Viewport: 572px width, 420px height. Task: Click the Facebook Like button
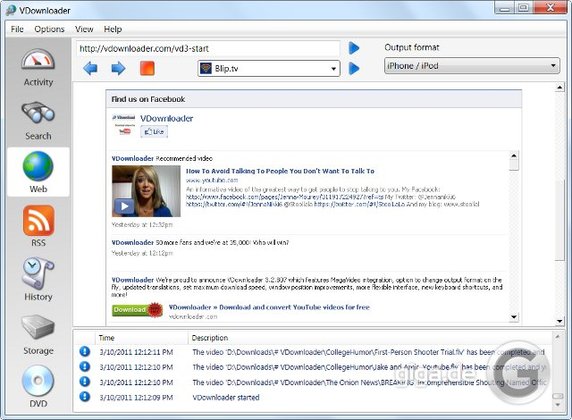tap(154, 132)
